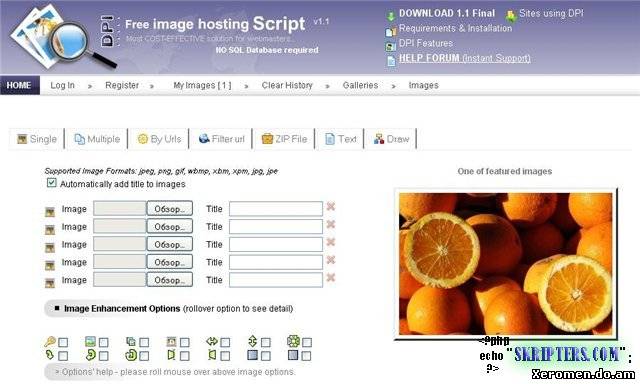Image resolution: width=640 pixels, height=384 pixels.
Task: Open the Draw tab
Action: pos(391,139)
